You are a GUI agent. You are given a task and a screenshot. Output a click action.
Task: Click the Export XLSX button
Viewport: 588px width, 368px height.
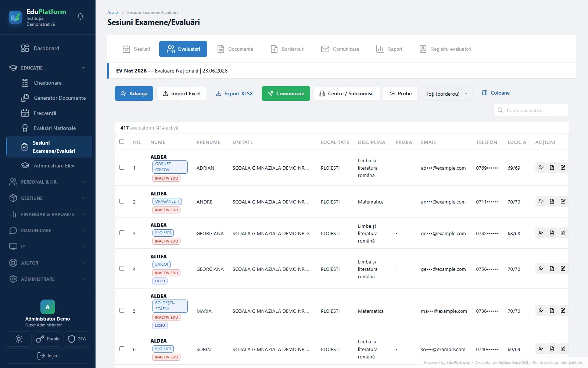click(234, 93)
